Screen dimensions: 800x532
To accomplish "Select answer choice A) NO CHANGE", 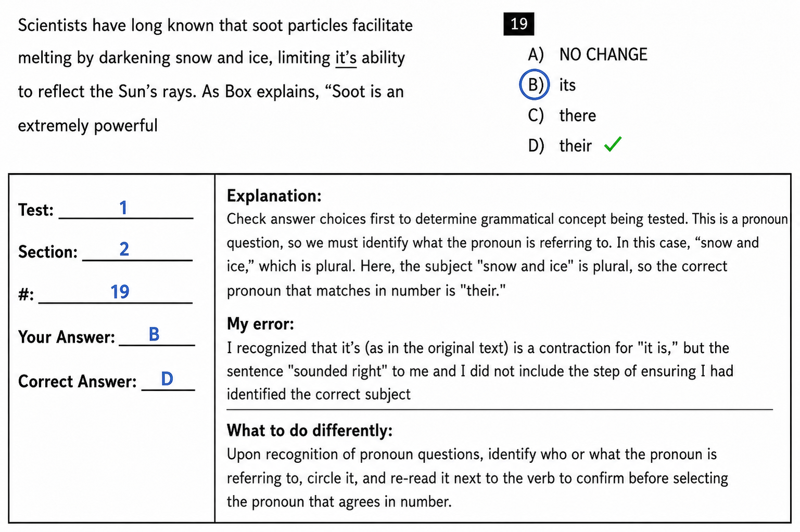I will coord(588,55).
